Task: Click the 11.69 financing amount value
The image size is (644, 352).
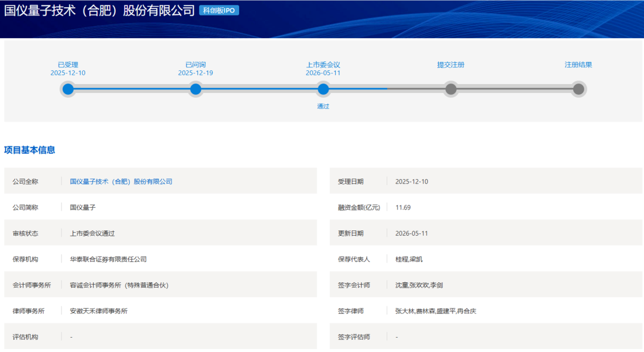Action: [x=403, y=208]
